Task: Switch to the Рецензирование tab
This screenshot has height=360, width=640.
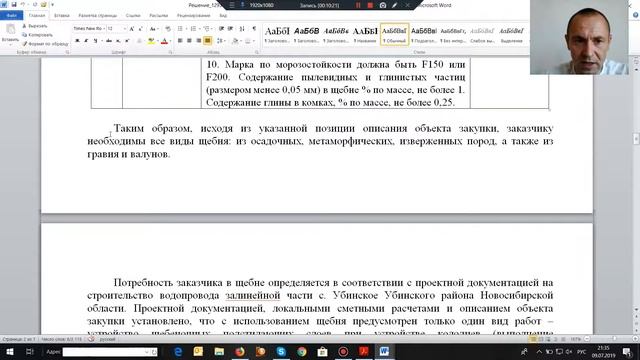Action: [193, 16]
